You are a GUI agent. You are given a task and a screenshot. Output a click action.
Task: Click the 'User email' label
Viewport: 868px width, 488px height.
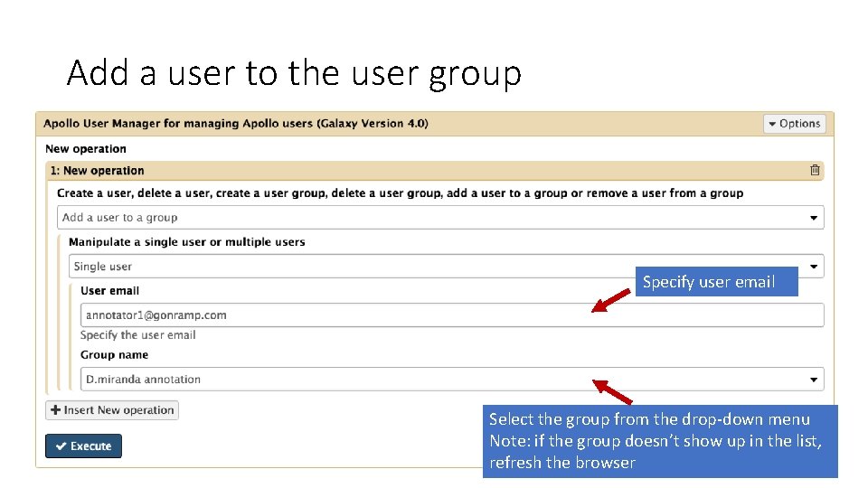pyautogui.click(x=109, y=290)
